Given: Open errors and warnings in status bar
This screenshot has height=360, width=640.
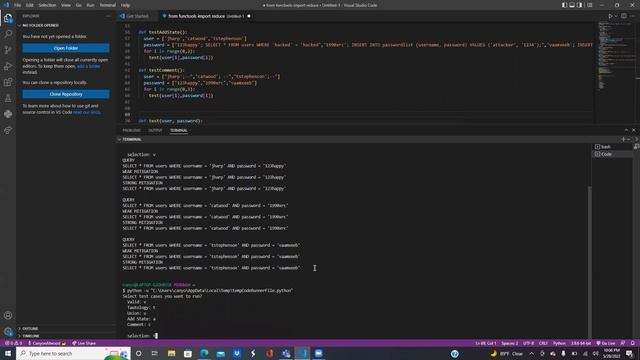Looking at the screenshot, I should click(13, 343).
